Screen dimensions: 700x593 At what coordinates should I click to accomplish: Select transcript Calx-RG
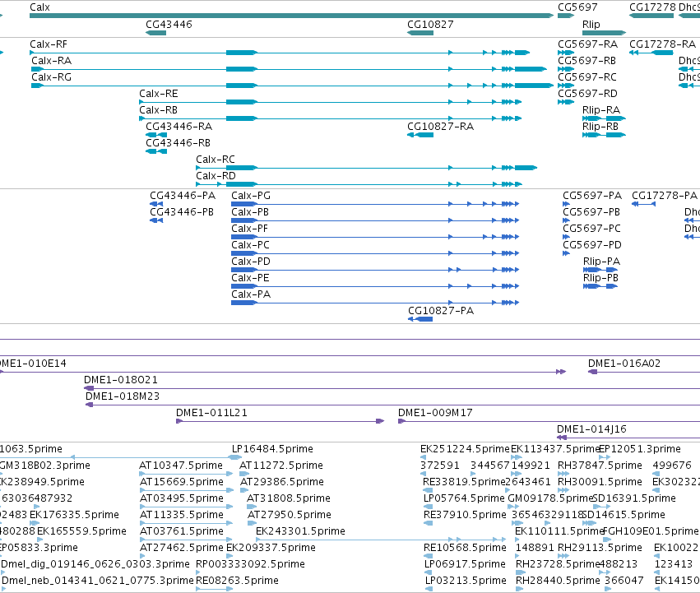51,77
